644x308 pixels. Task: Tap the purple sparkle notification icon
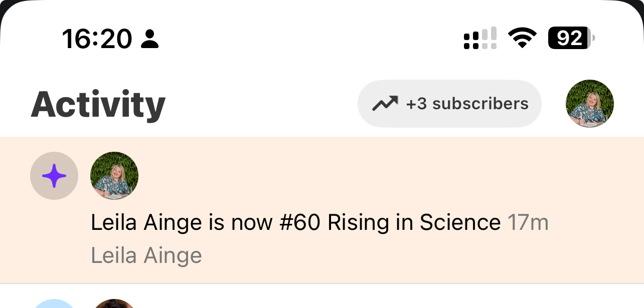(x=54, y=176)
